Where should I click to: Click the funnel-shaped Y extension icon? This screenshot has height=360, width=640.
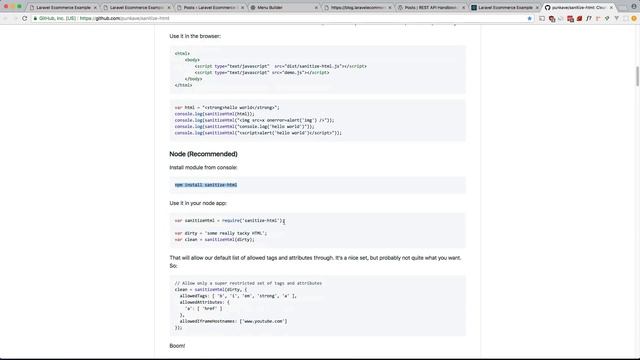(616, 18)
